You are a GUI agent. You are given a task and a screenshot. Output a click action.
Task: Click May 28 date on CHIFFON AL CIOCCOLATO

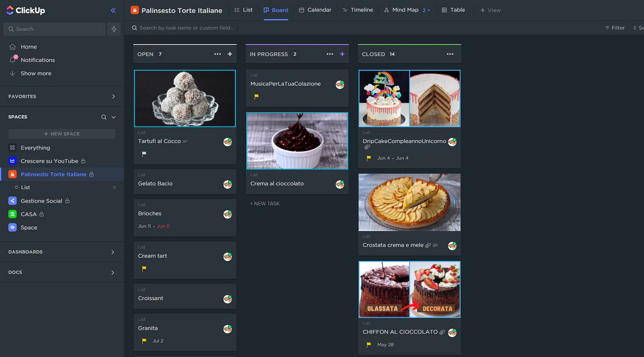click(x=385, y=345)
